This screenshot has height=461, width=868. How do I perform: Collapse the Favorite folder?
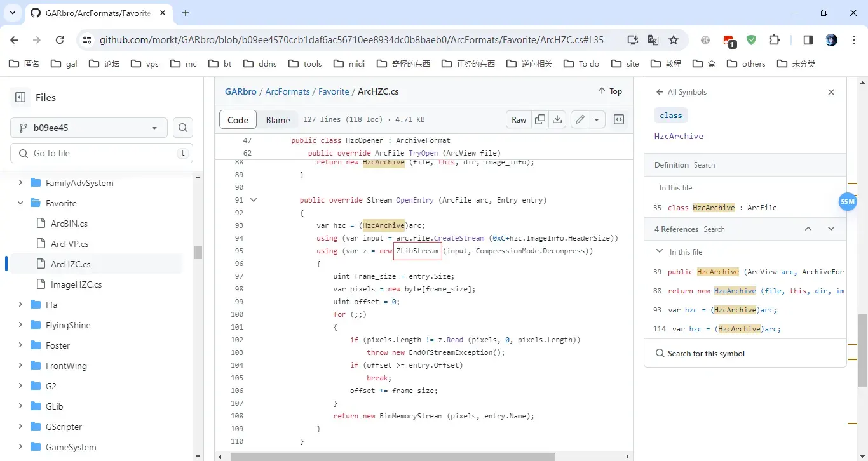20,203
